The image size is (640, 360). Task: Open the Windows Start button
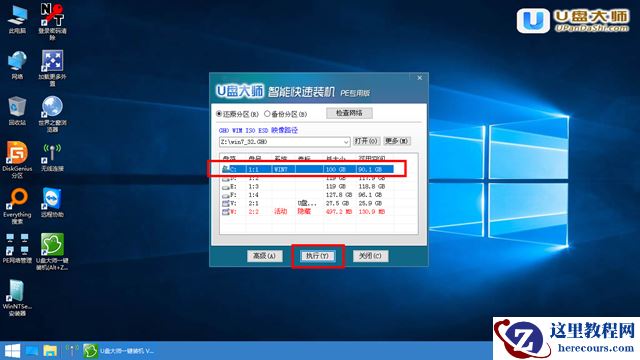[x=12, y=351]
